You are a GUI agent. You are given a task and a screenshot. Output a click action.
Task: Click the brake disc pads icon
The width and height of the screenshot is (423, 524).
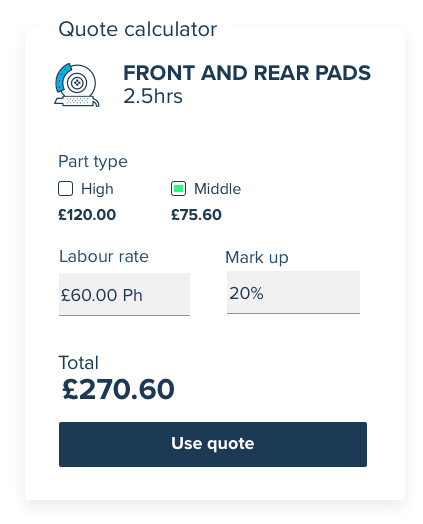[77, 85]
